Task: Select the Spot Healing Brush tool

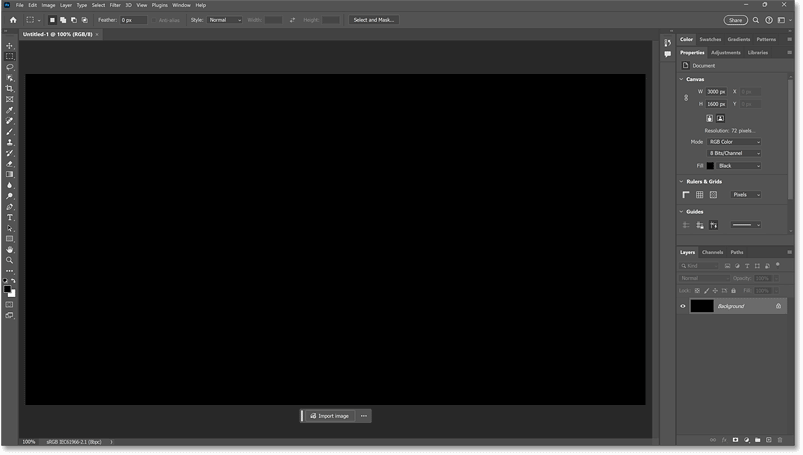Action: point(10,121)
